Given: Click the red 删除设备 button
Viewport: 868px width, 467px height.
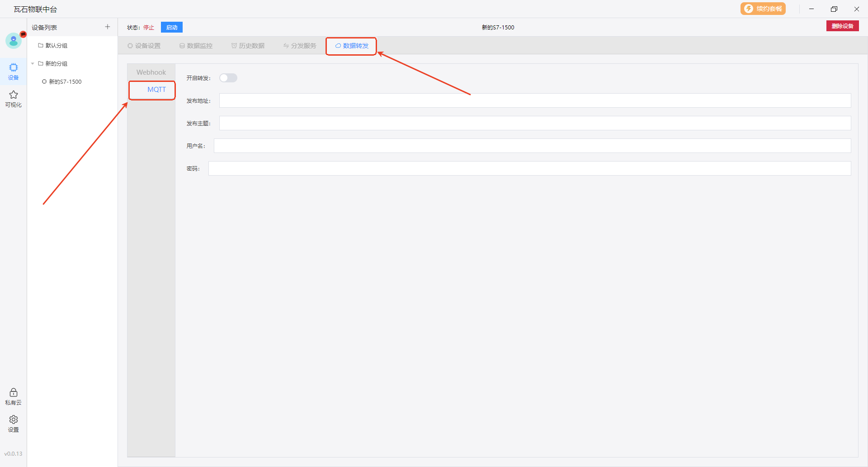Looking at the screenshot, I should point(842,26).
